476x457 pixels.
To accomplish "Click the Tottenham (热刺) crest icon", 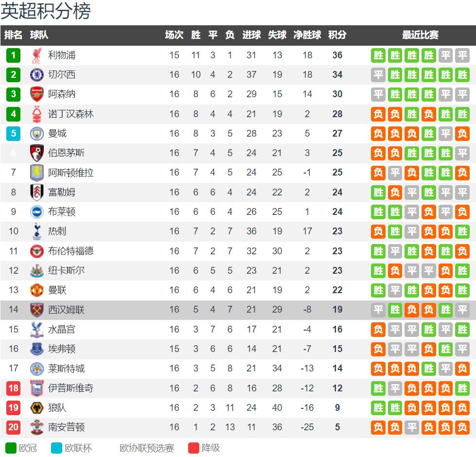I will click(37, 231).
